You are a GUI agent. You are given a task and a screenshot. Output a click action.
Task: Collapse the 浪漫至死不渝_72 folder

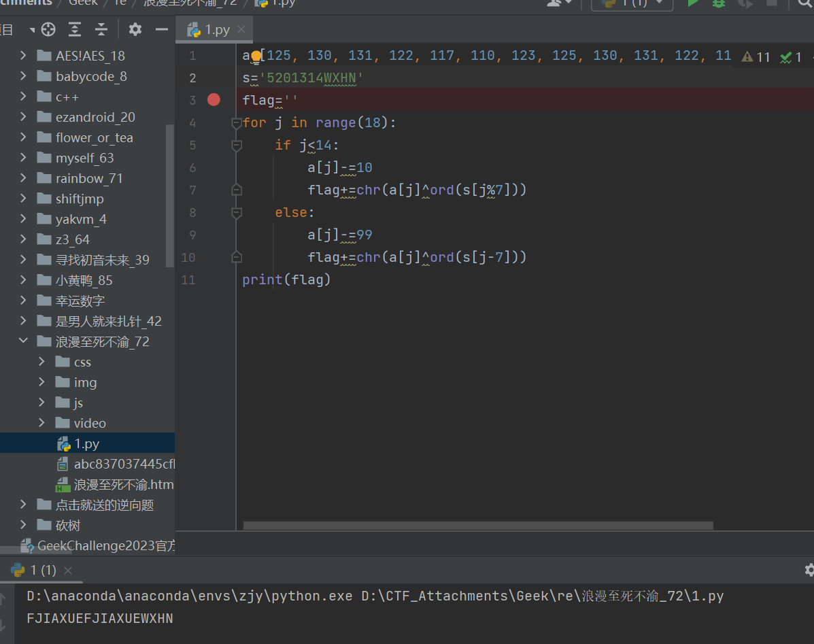tap(23, 341)
